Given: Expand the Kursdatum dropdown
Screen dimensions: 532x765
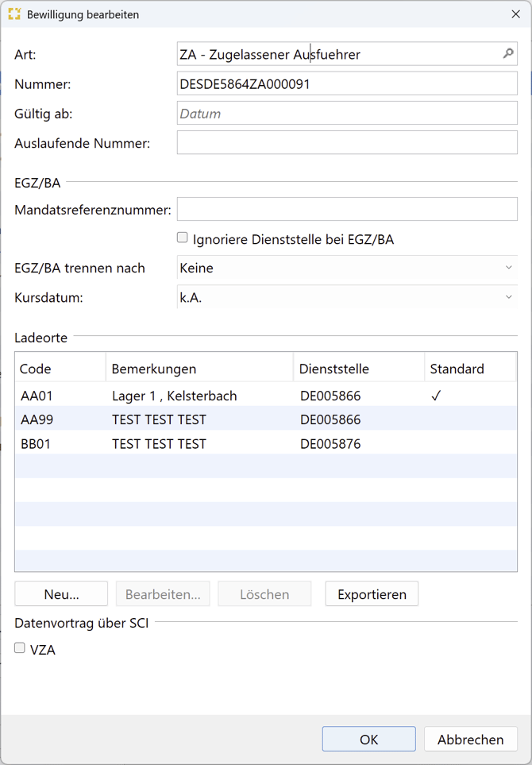Looking at the screenshot, I should click(347, 297).
